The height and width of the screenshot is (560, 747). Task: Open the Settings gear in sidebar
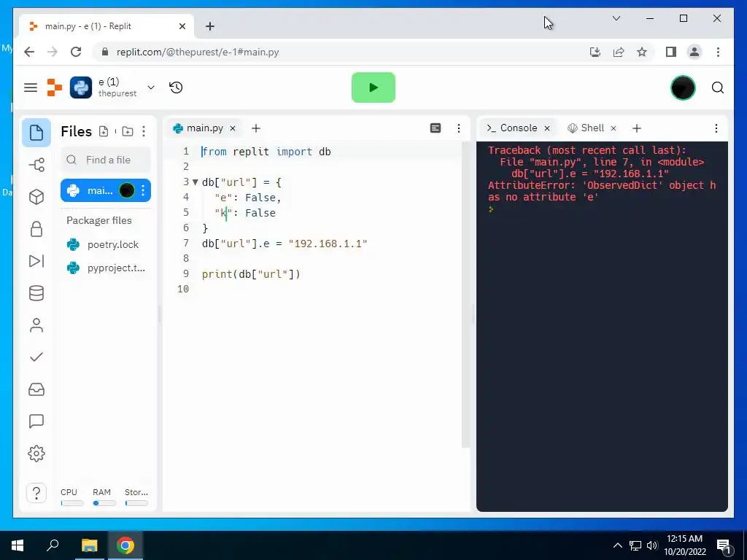click(36, 454)
